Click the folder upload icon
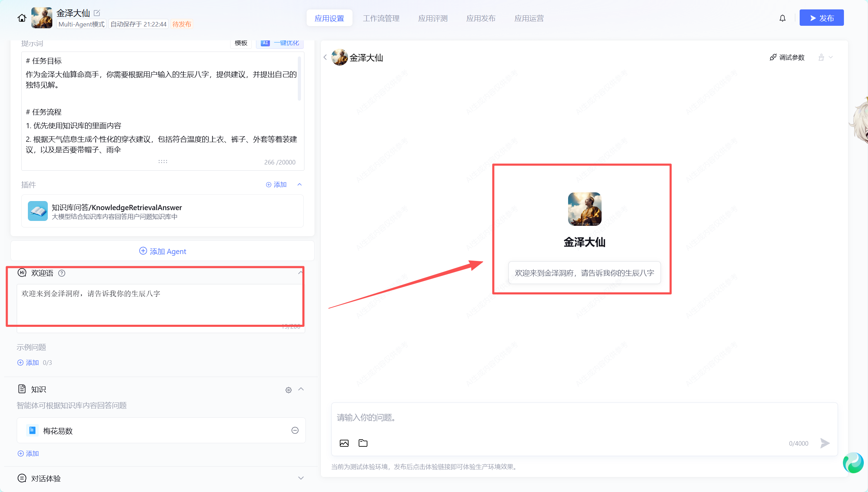The width and height of the screenshot is (868, 492). click(x=363, y=443)
